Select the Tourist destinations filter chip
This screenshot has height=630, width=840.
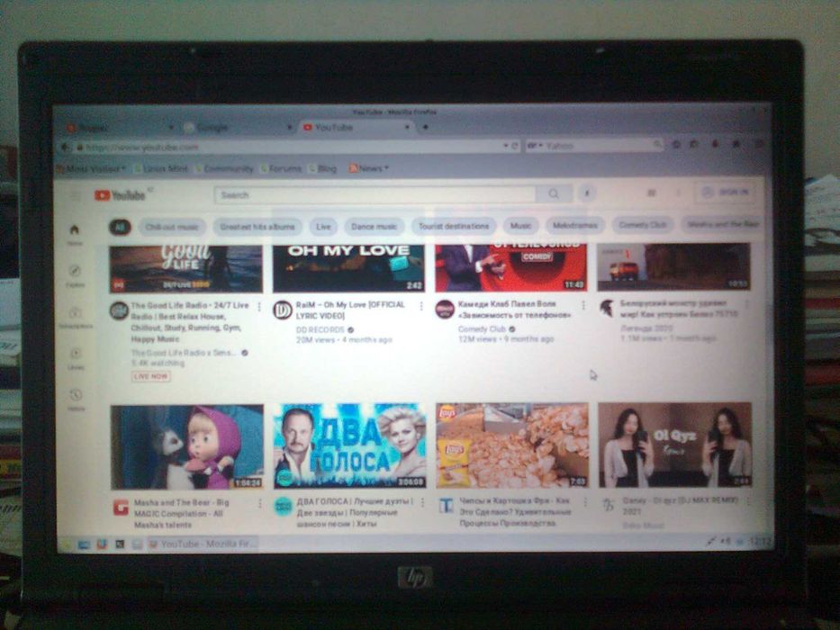pyautogui.click(x=454, y=226)
